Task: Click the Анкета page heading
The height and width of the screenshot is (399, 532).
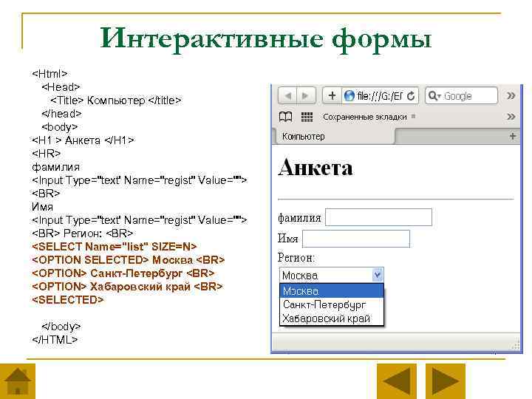Action: pyautogui.click(x=316, y=167)
